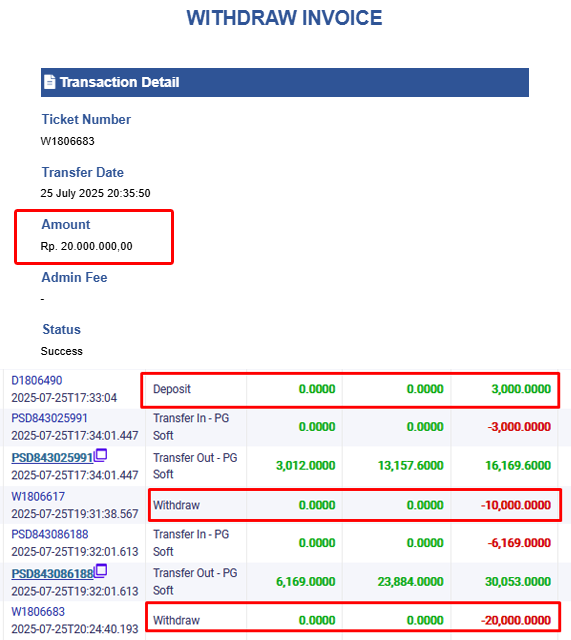Click the Amount label
This screenshot has height=640, width=571.
click(66, 224)
